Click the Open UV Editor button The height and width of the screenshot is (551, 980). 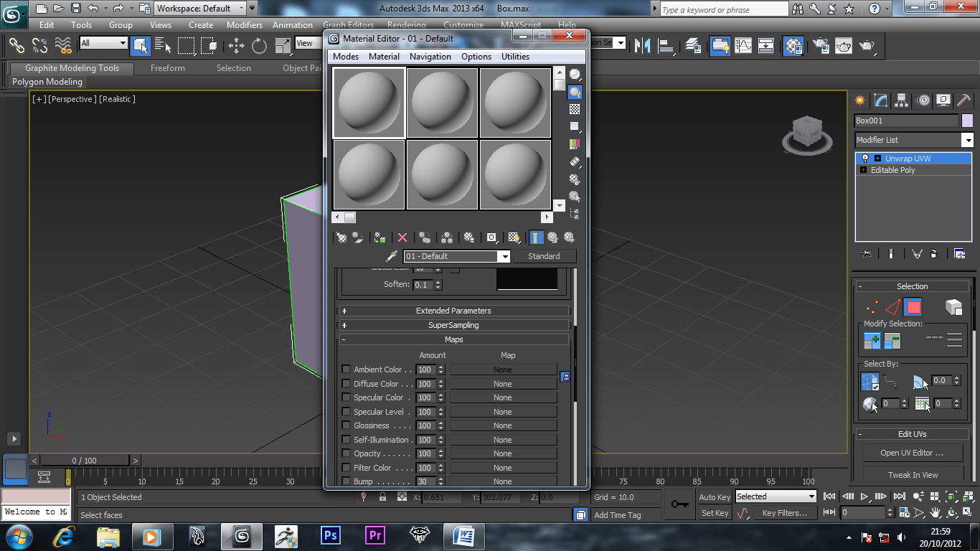[912, 453]
